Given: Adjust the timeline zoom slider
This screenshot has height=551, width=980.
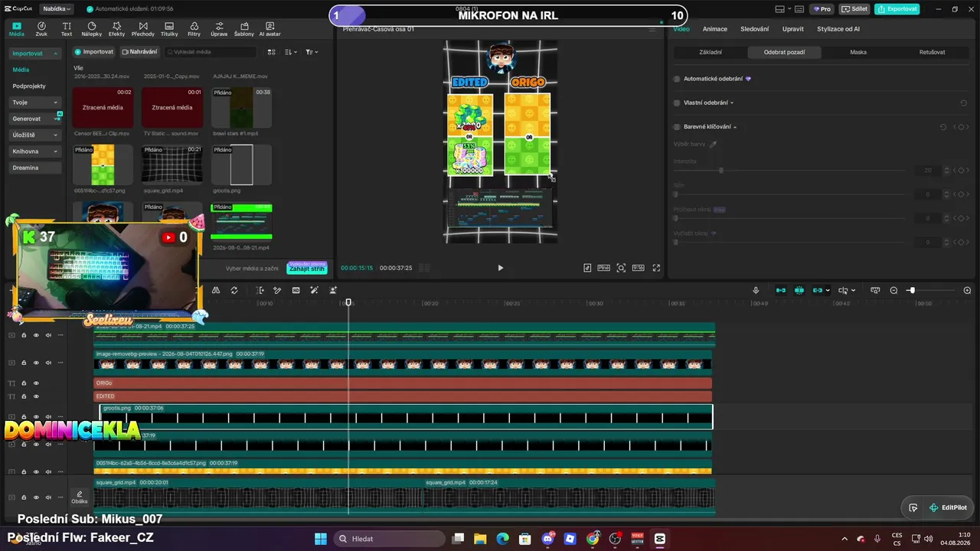Looking at the screenshot, I should 911,291.
